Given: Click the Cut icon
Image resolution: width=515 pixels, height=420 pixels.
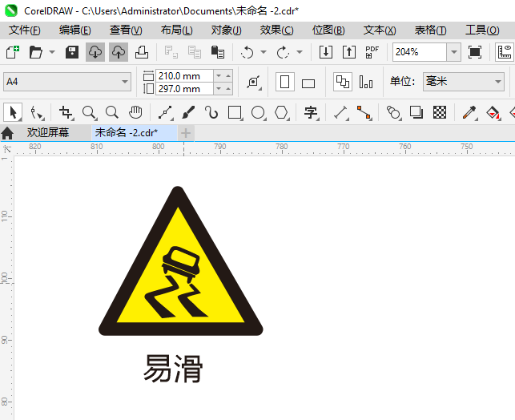Looking at the screenshot, I should (x=171, y=52).
